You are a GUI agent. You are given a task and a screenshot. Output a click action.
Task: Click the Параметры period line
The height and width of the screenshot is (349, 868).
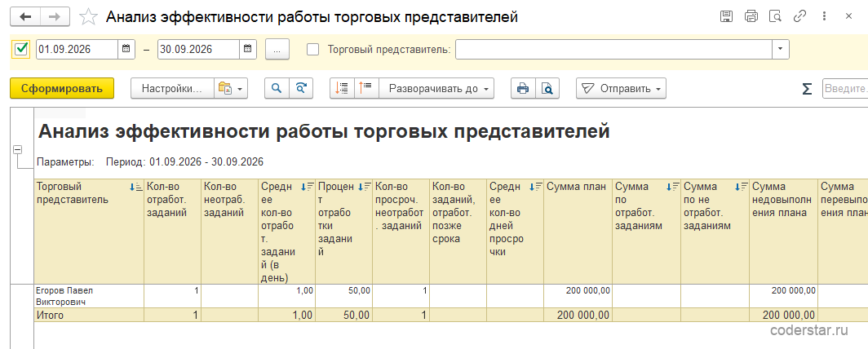tap(150, 162)
